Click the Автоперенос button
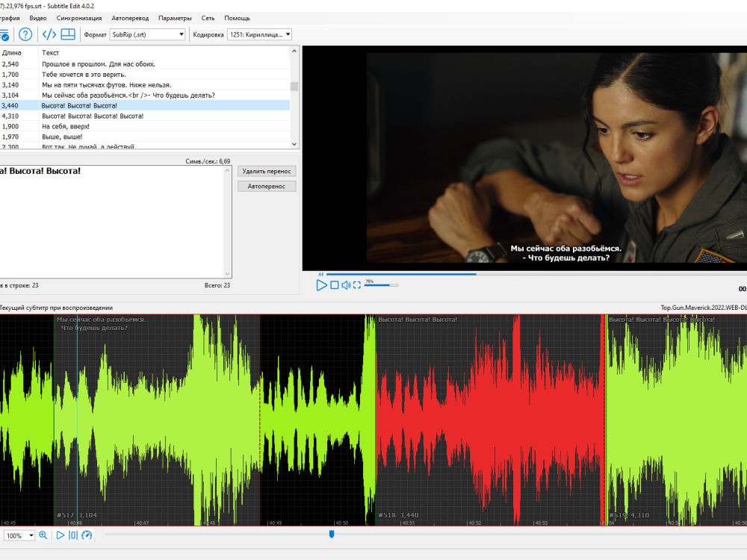 coord(267,186)
